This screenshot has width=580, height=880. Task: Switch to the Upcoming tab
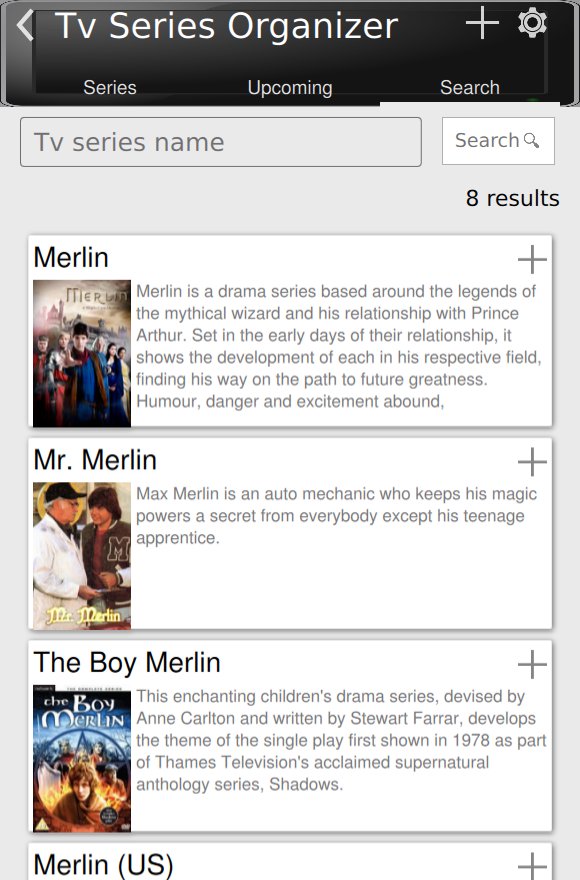pos(290,88)
